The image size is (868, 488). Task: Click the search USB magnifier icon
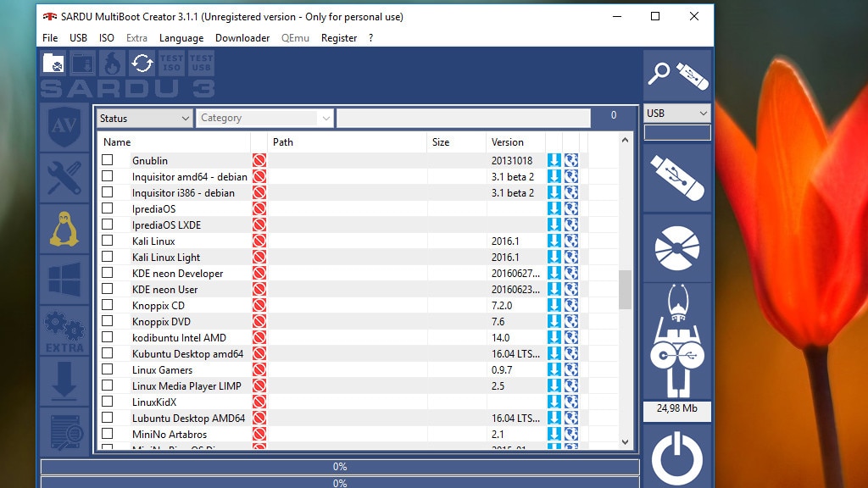(677, 75)
